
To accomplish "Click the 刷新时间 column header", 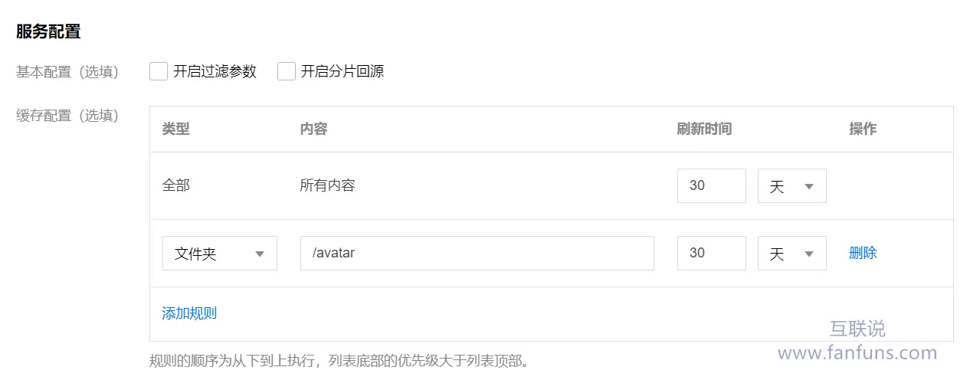I will (x=705, y=129).
